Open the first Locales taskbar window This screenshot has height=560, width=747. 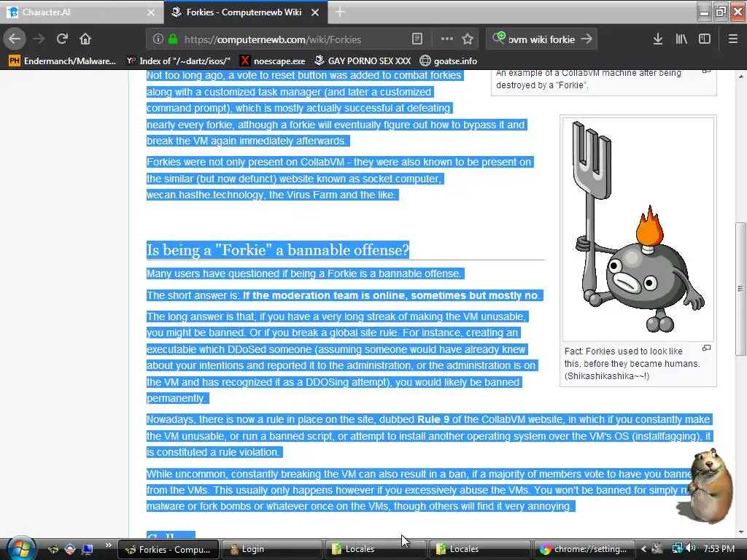(376, 550)
